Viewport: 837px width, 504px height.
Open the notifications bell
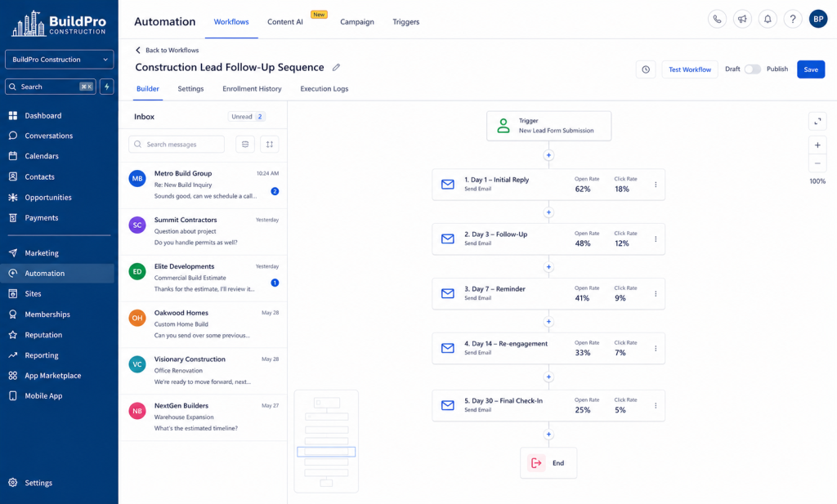[x=768, y=20]
